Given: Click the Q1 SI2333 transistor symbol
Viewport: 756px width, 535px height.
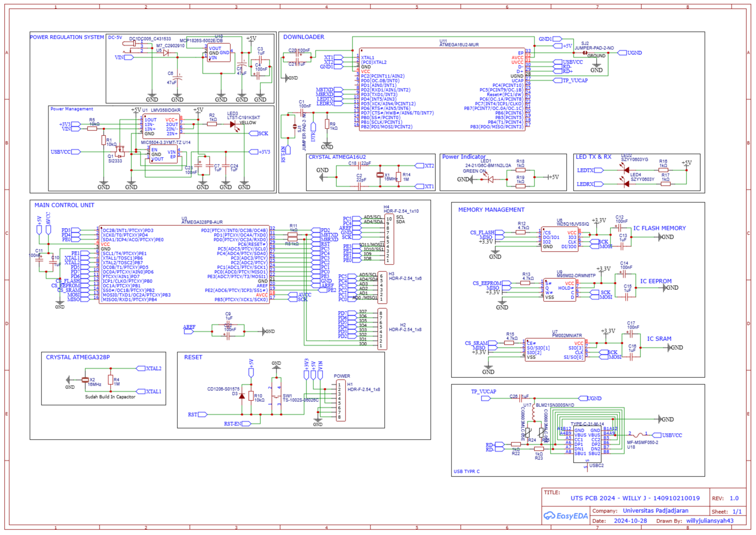Looking at the screenshot, I should point(120,152).
